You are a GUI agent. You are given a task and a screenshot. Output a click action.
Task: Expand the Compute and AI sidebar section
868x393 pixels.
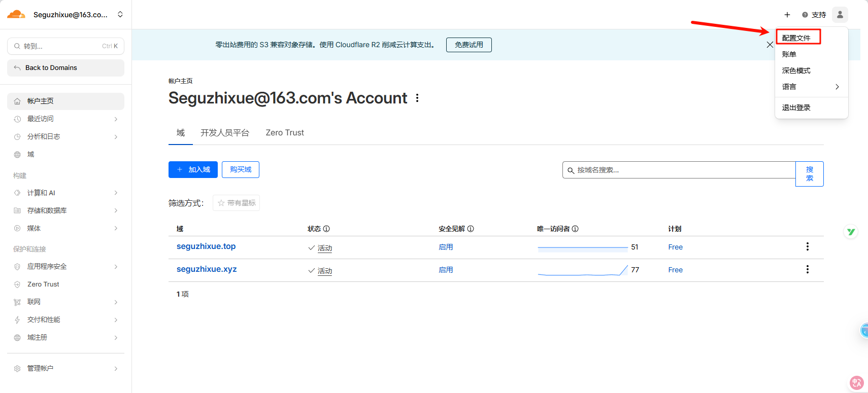pos(66,193)
